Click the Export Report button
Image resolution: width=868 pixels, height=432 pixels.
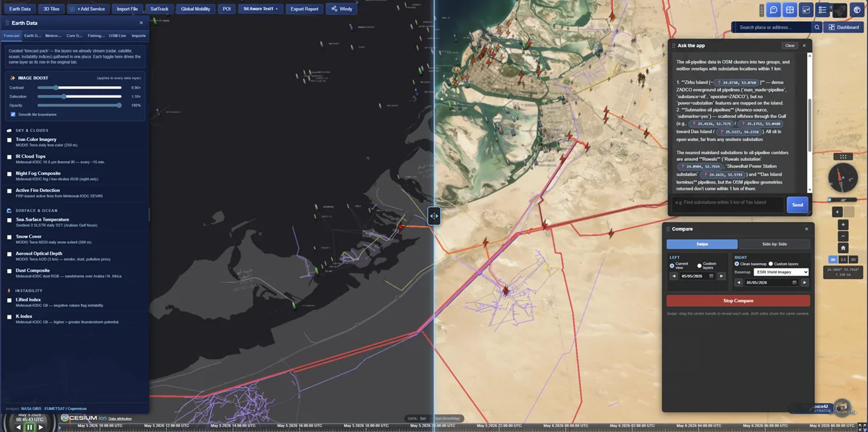point(304,9)
